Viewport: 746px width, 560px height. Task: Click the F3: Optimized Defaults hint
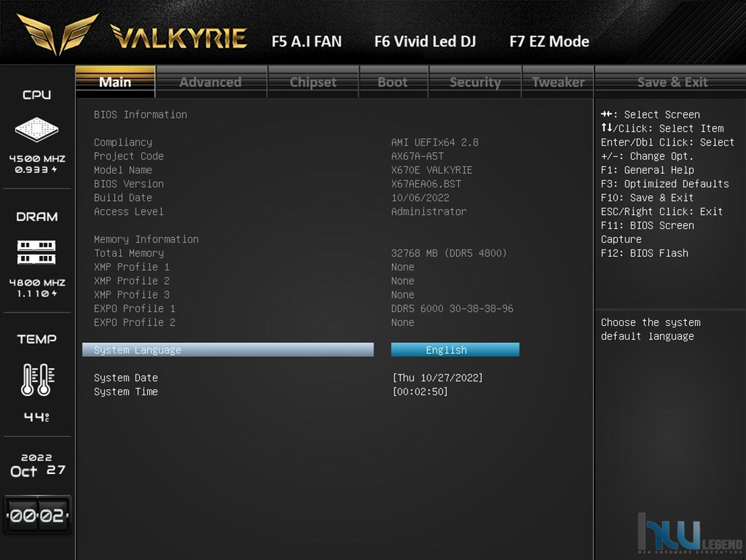pos(665,184)
